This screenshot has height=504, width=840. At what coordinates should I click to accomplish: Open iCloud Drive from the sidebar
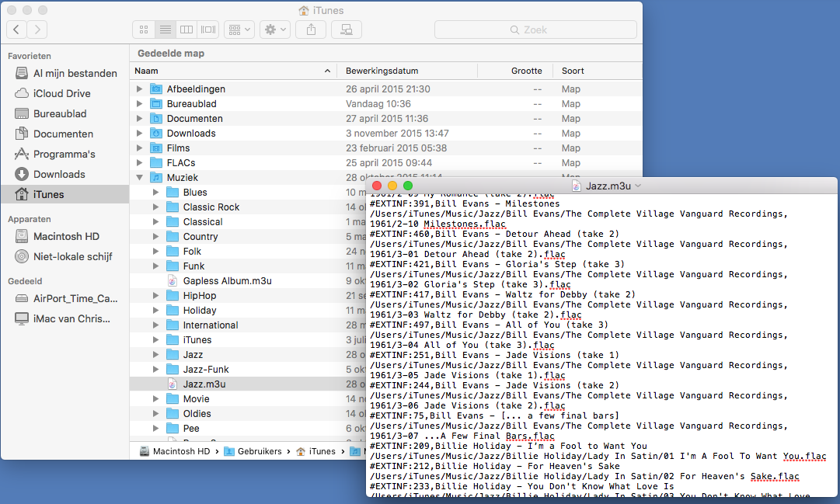(x=61, y=93)
